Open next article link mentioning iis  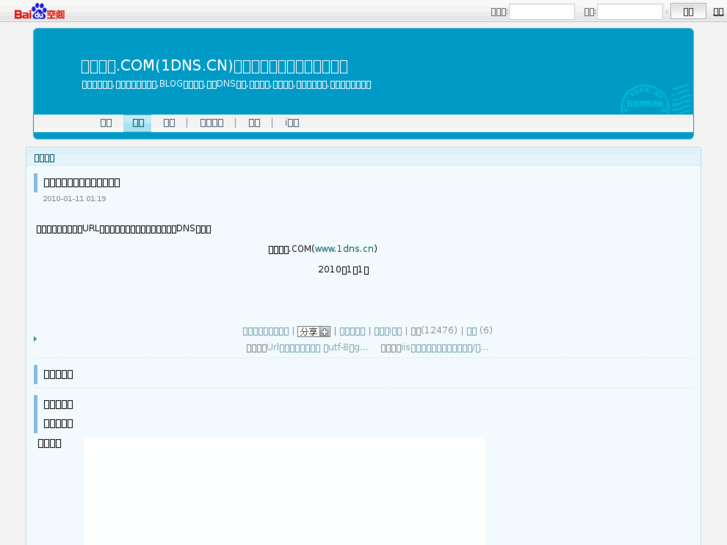point(445,347)
